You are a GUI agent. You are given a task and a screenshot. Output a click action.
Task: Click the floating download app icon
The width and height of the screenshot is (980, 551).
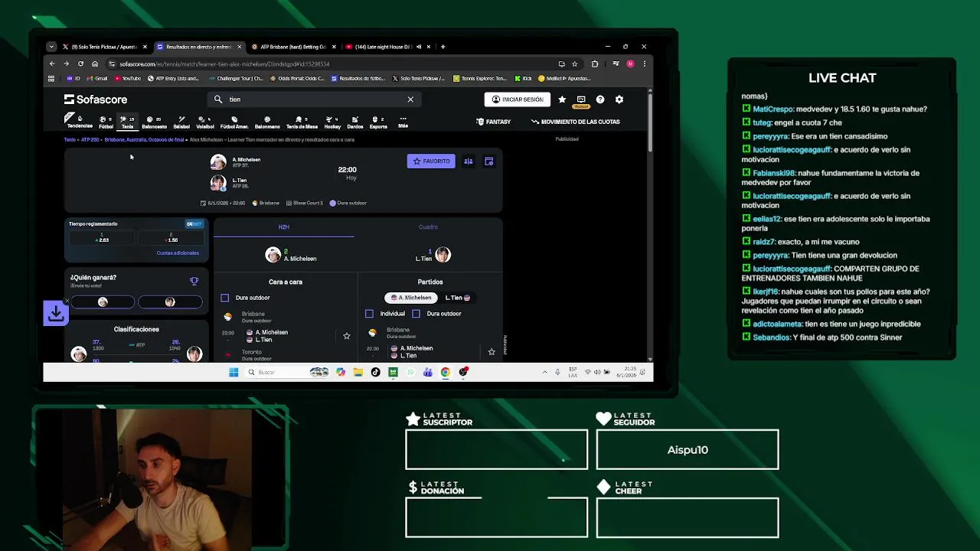pyautogui.click(x=56, y=313)
